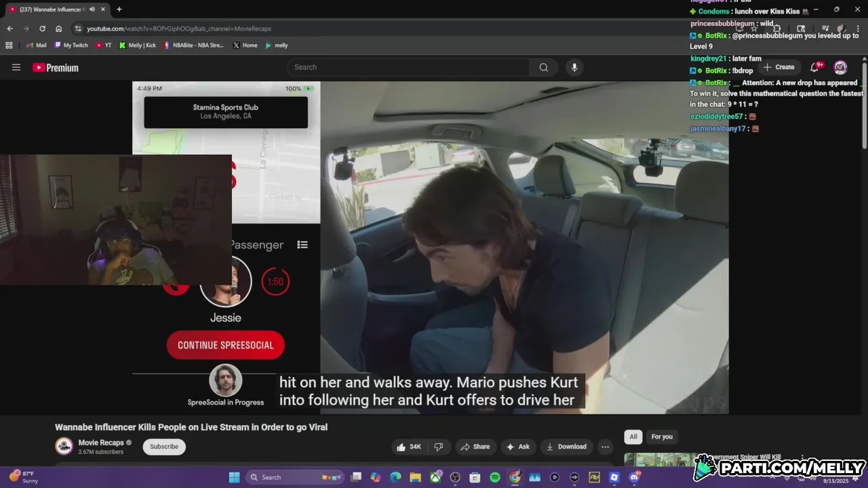Open File Explorer from taskbar
Viewport: 868px width, 488px height.
click(x=415, y=477)
